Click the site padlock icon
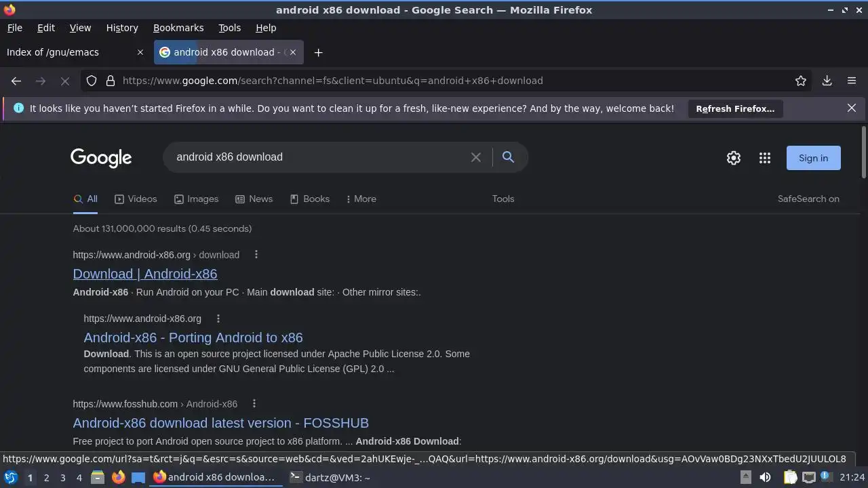 111,81
